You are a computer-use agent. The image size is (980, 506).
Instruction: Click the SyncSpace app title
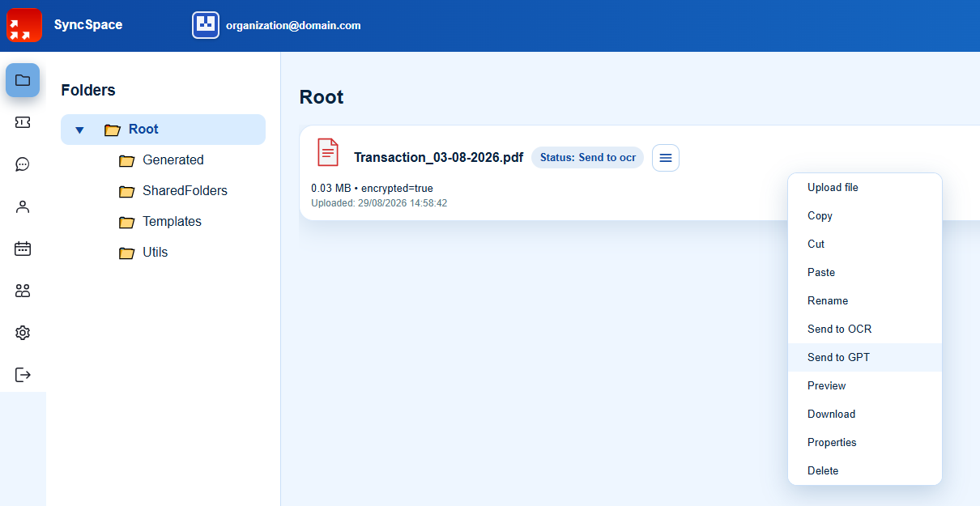[88, 25]
